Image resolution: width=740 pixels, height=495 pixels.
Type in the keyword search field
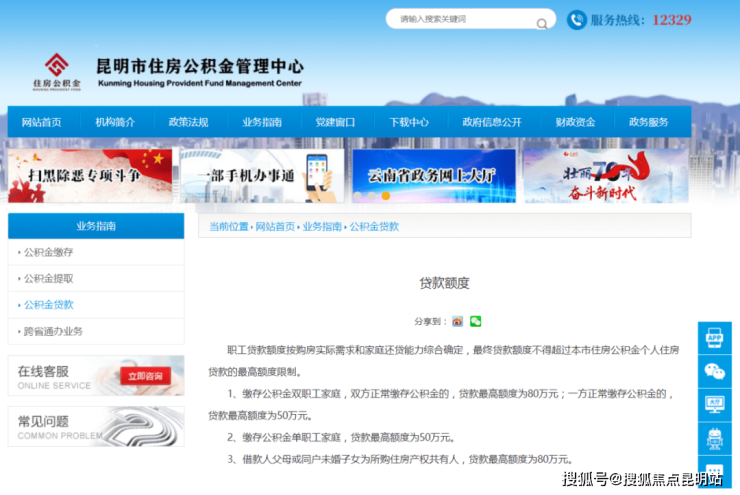click(x=460, y=19)
